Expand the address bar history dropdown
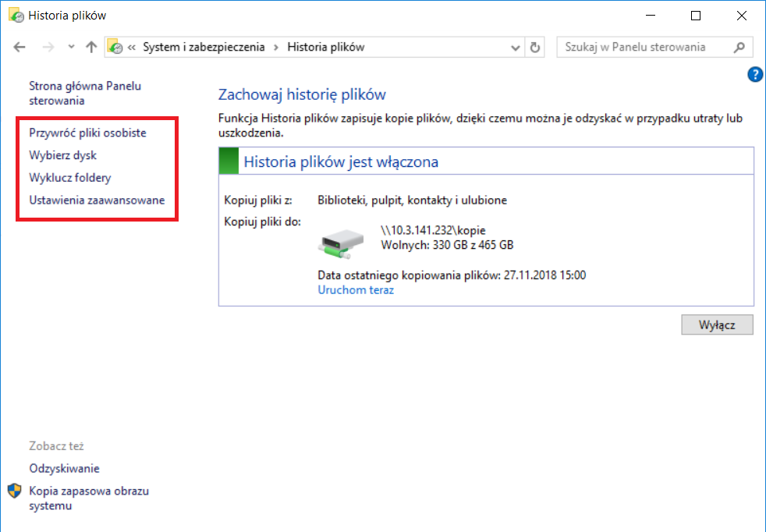The image size is (766, 532). pos(515,48)
